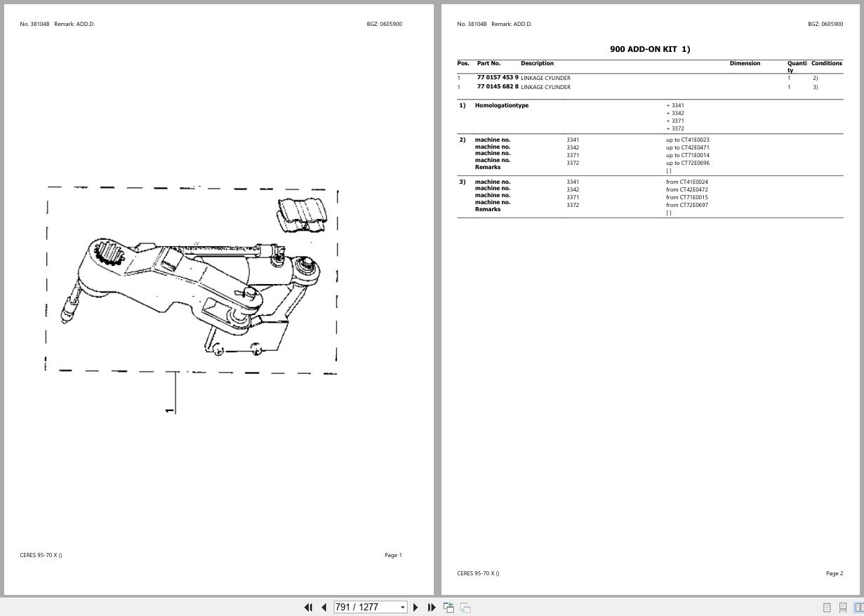Switch to continuous scrolling view
864x616 pixels.
pyautogui.click(x=842, y=607)
